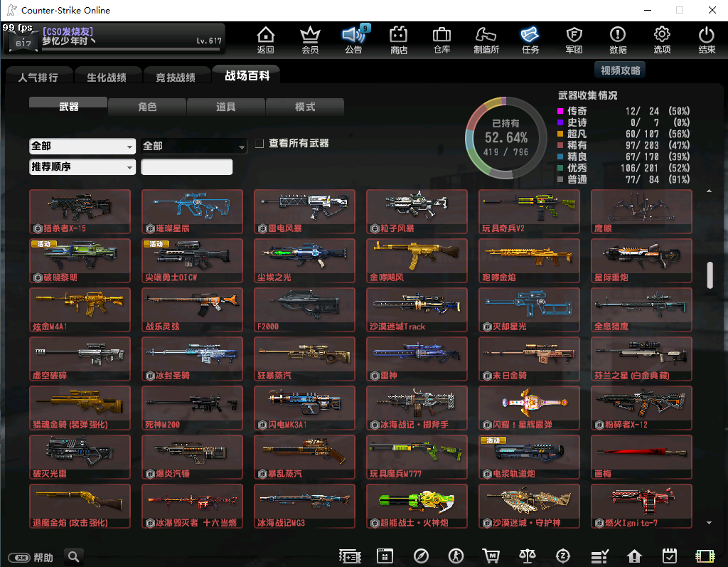Open the 公告 announcements speaker icon
Screen dimensions: 728x567
pyautogui.click(x=353, y=39)
